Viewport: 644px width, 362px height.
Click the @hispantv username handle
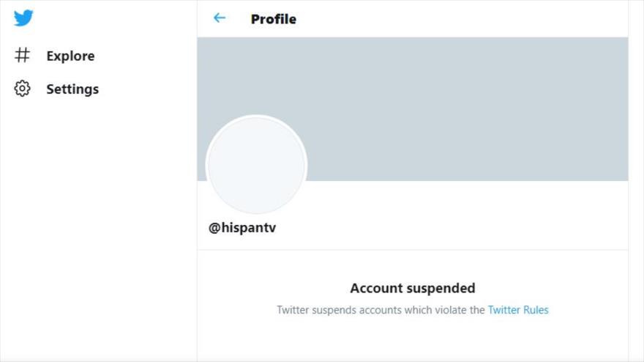242,228
